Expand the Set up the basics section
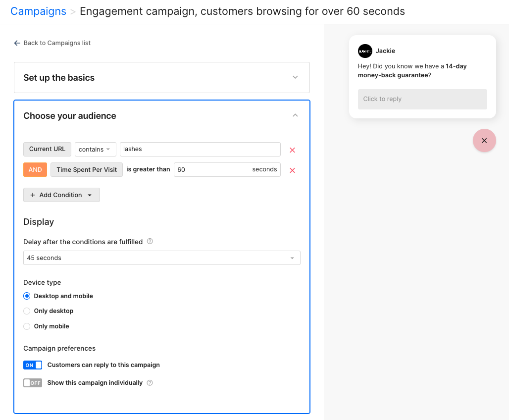Viewport: 509px width, 420px height. point(295,77)
